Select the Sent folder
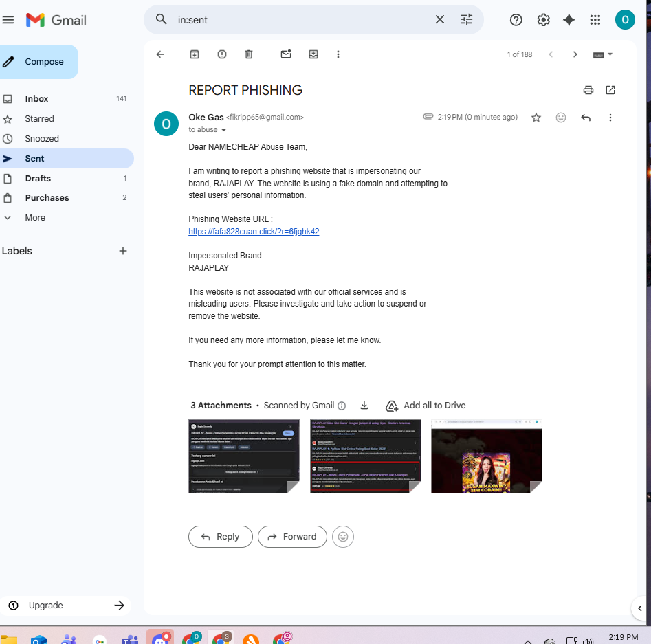The width and height of the screenshot is (651, 644). 67,159
